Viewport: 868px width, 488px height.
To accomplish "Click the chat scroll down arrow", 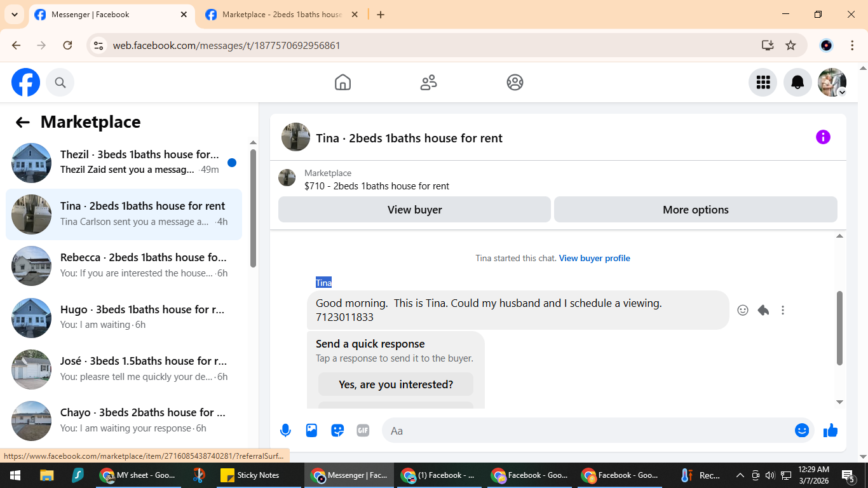I will (x=839, y=402).
